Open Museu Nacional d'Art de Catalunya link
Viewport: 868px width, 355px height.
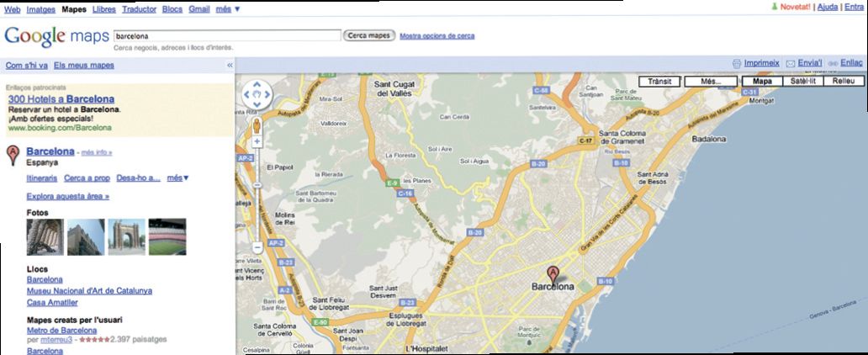pyautogui.click(x=89, y=290)
